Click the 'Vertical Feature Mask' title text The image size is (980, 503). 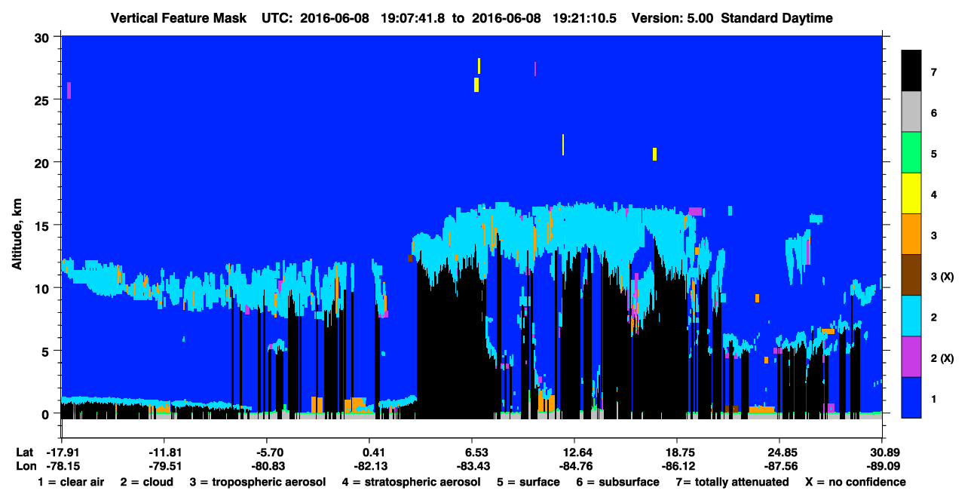(x=179, y=18)
